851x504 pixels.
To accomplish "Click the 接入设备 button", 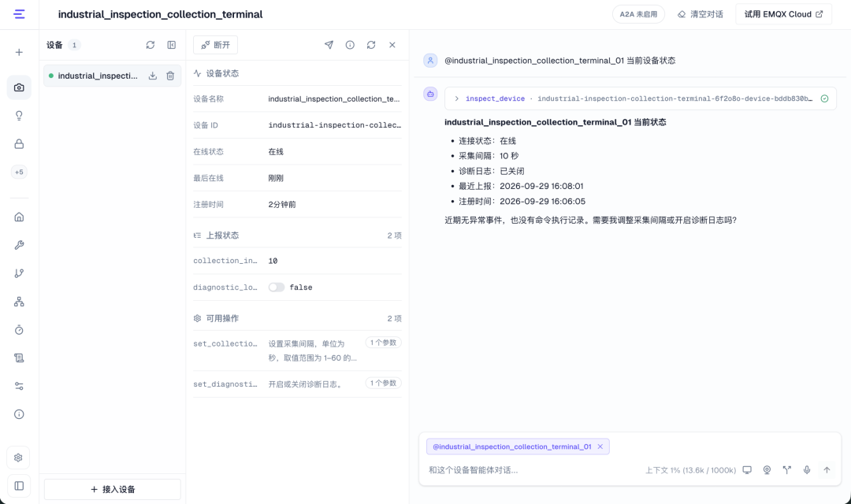I will tap(113, 489).
